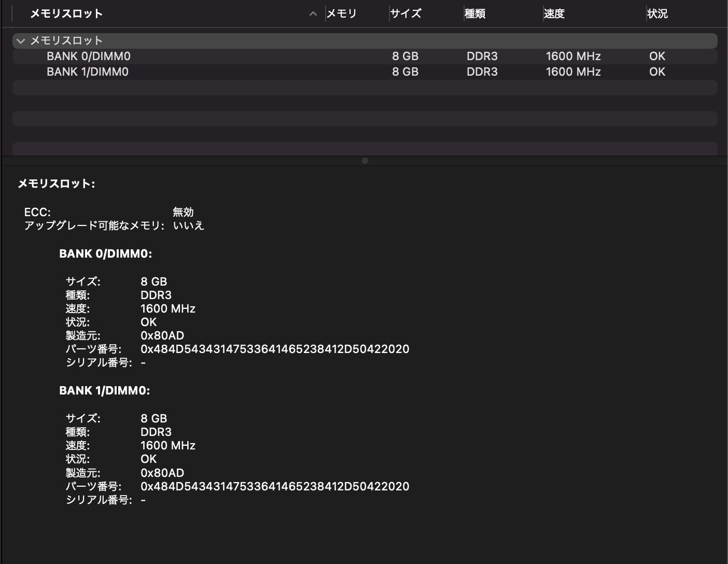Select the part number text of BANK 0/DIMM0
Viewport: 728px width, 564px height.
275,349
